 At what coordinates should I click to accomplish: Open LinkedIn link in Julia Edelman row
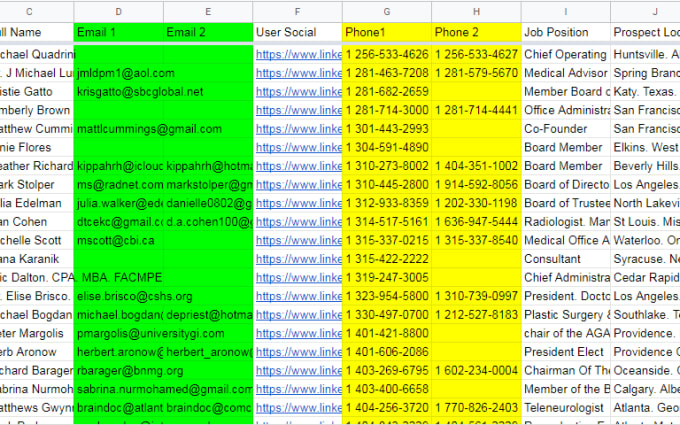298,203
